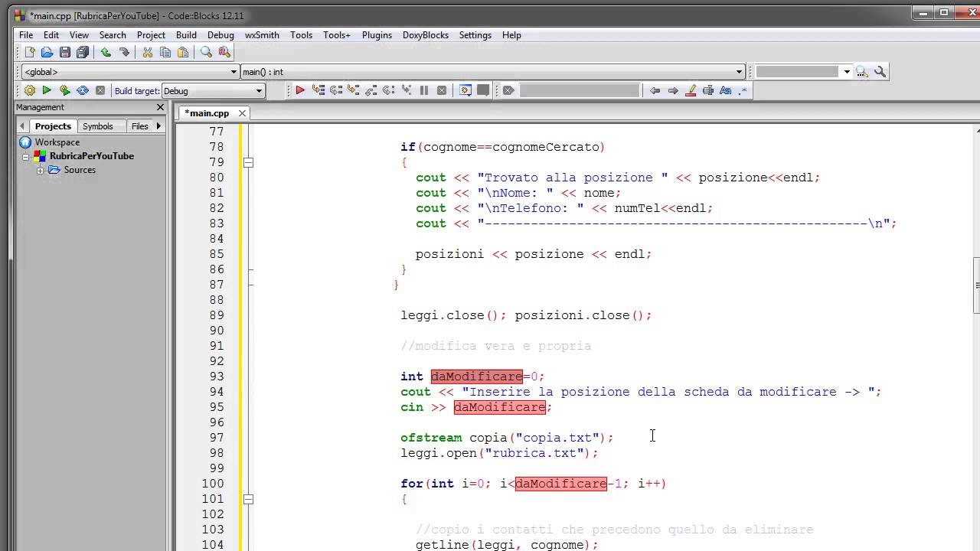Expand the Sources folder node
The width and height of the screenshot is (980, 551).
[40, 170]
